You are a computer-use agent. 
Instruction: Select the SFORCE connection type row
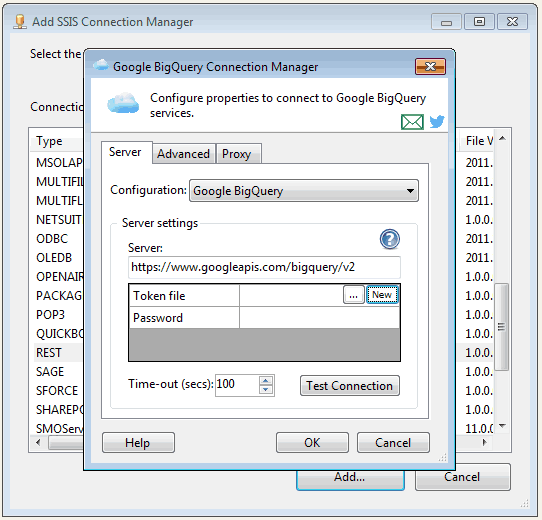(x=58, y=391)
